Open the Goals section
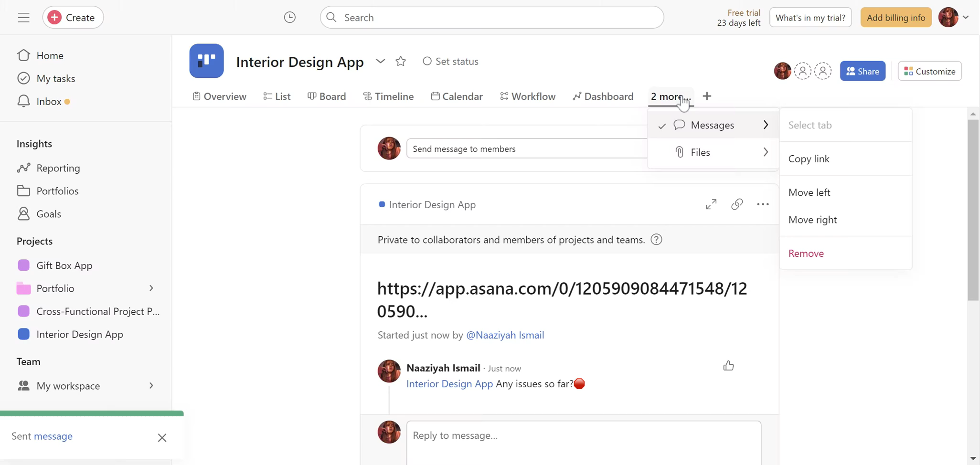Viewport: 980px width, 465px height. pyautogui.click(x=39, y=214)
